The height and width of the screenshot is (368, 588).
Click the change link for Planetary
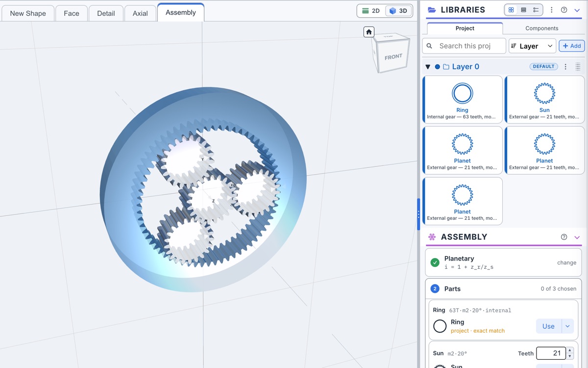pos(566,263)
